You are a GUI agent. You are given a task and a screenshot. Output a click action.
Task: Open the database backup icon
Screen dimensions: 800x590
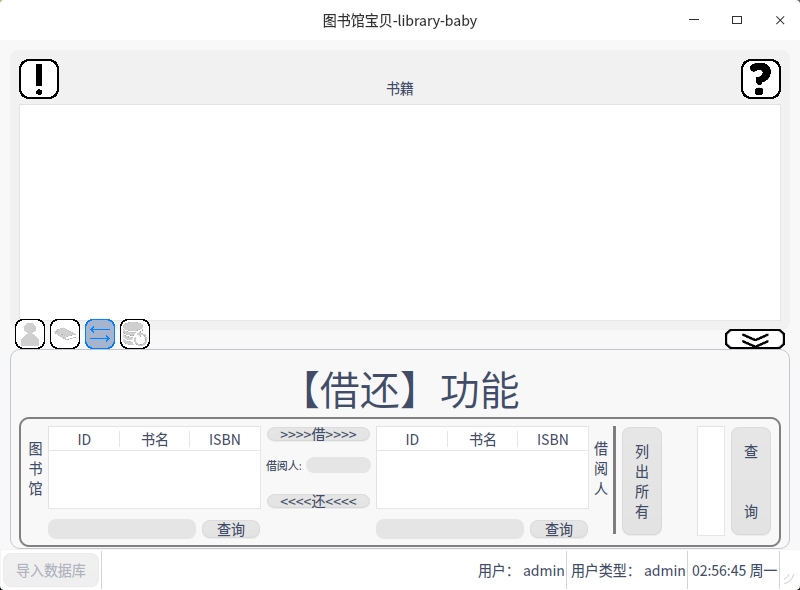click(x=135, y=334)
